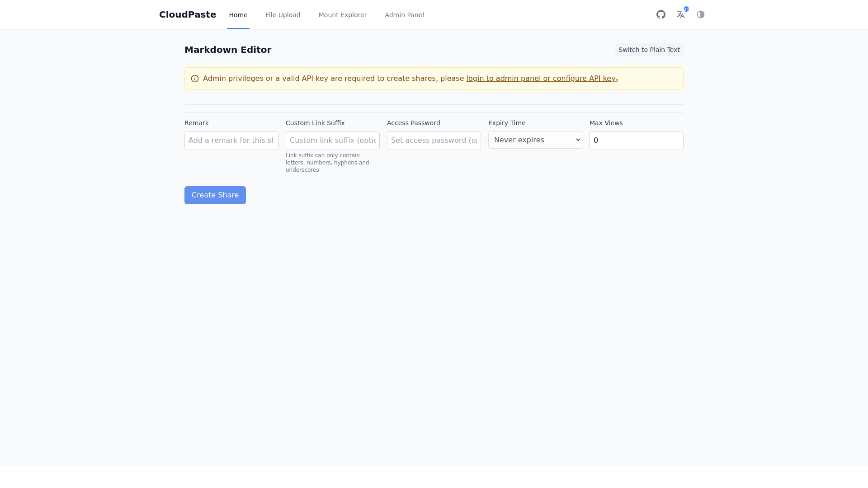Focus the Access Password field
Screen dimensions: 868x488
coord(434,141)
